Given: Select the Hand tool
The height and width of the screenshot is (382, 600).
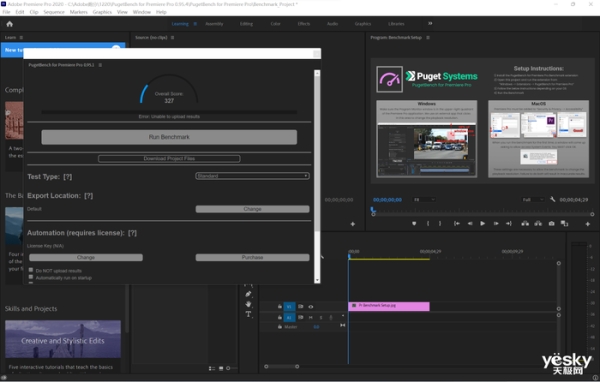Looking at the screenshot, I should coord(248,304).
